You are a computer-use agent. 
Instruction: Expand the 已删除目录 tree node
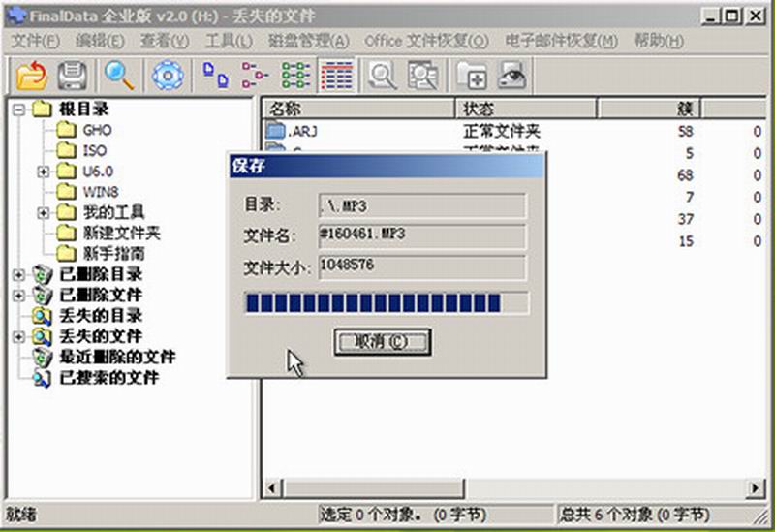(18, 274)
